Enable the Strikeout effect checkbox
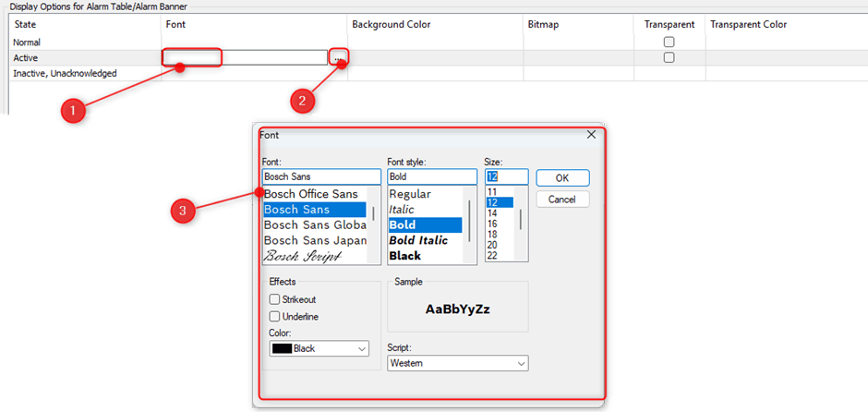Image resolution: width=868 pixels, height=412 pixels. [274, 299]
